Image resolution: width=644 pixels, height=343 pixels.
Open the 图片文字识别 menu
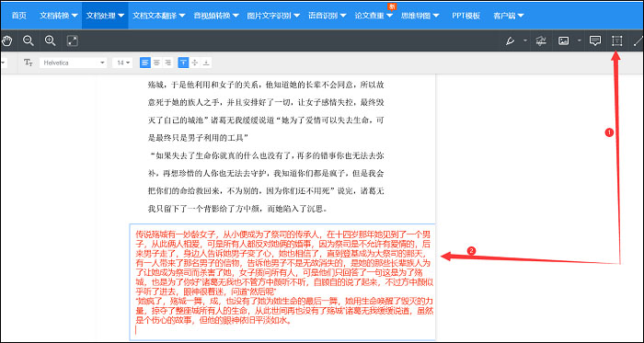coord(273,16)
